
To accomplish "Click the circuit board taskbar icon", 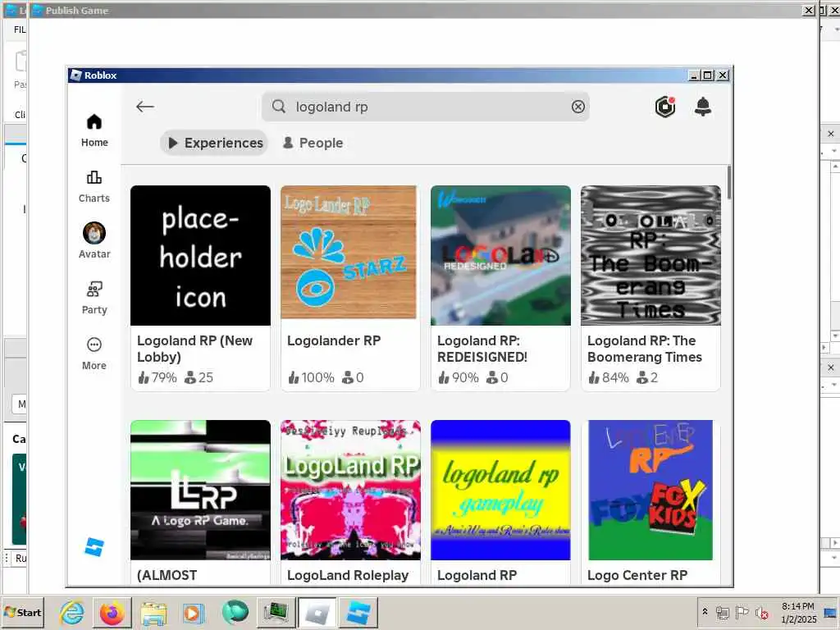I will point(276,613).
